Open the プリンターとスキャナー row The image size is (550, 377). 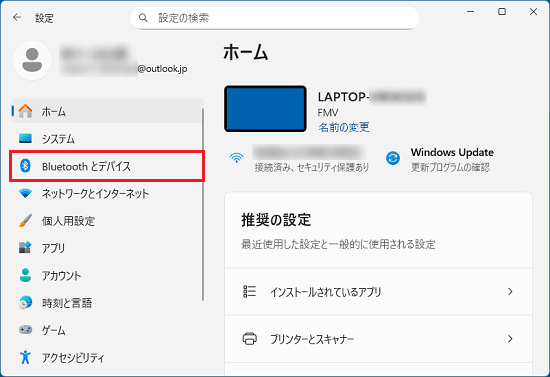coord(378,339)
